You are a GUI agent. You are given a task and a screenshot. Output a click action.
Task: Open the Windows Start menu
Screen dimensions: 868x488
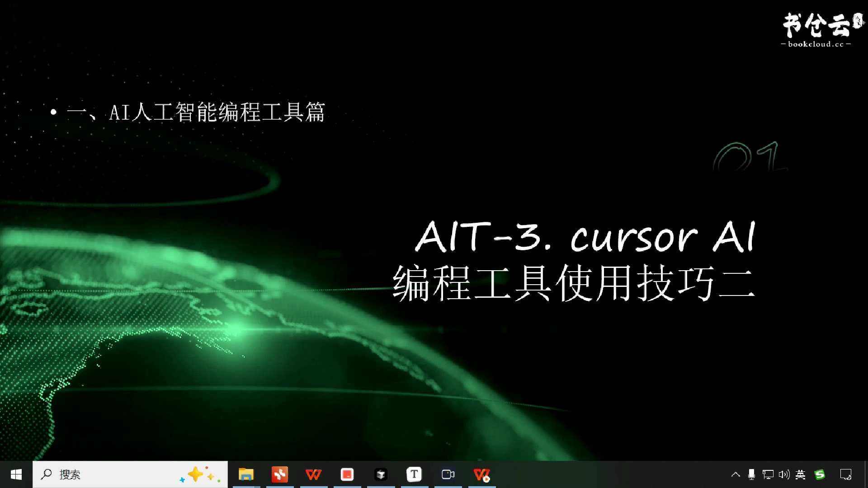[x=16, y=474]
